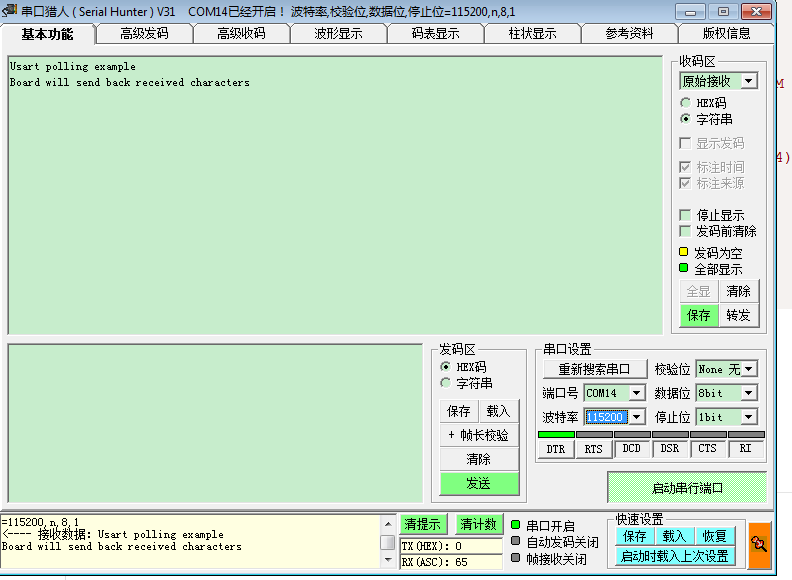Open the 数据位 8bit dropdown
Viewport: 792px width, 580px height.
click(749, 393)
